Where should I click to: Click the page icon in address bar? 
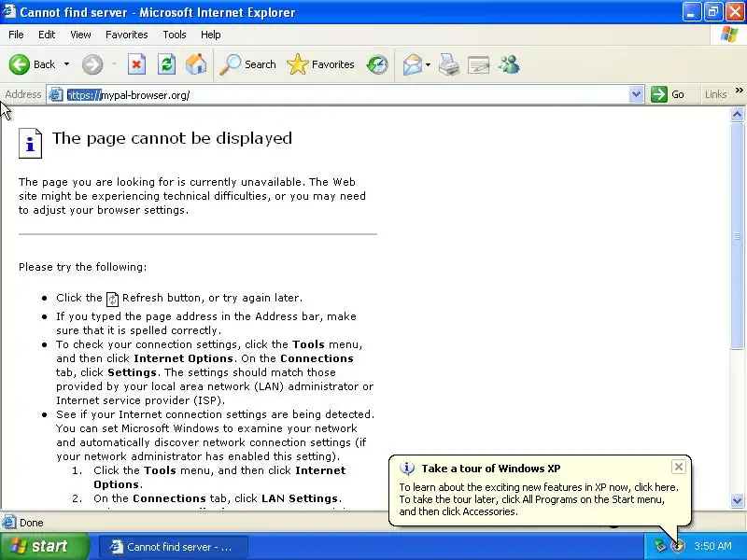[x=56, y=95]
